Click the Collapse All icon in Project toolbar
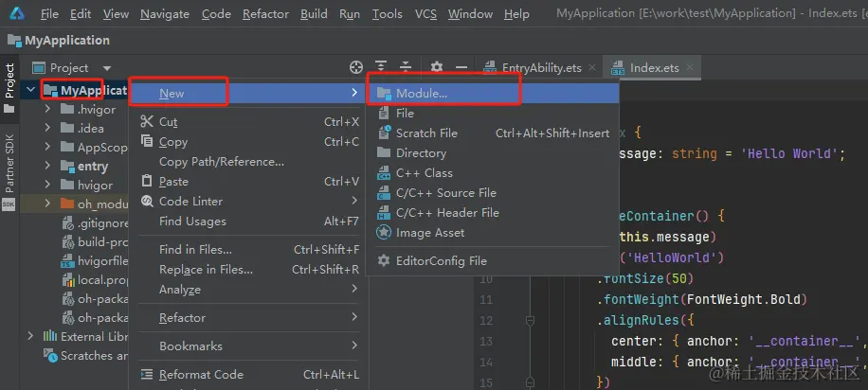Image resolution: width=868 pixels, height=390 pixels. (x=406, y=67)
